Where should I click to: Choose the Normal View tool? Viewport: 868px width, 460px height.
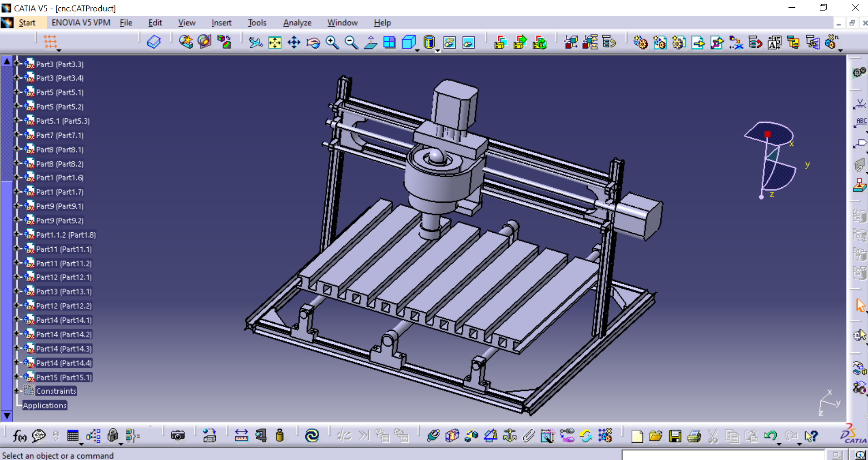point(370,43)
